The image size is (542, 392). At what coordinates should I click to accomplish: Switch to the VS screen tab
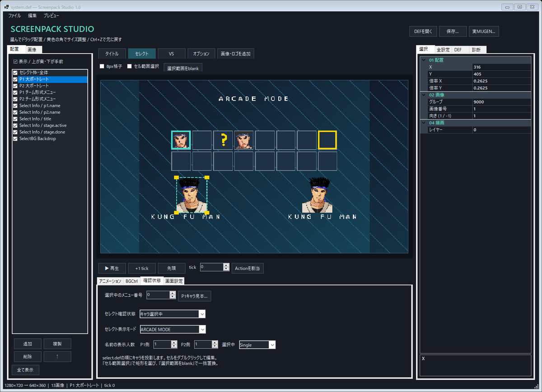(171, 54)
